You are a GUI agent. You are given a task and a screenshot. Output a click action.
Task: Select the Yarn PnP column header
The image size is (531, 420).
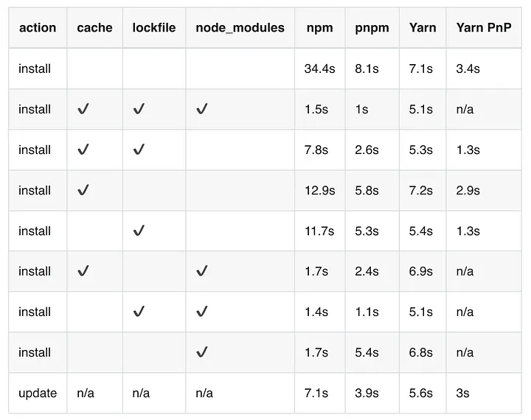pyautogui.click(x=484, y=27)
